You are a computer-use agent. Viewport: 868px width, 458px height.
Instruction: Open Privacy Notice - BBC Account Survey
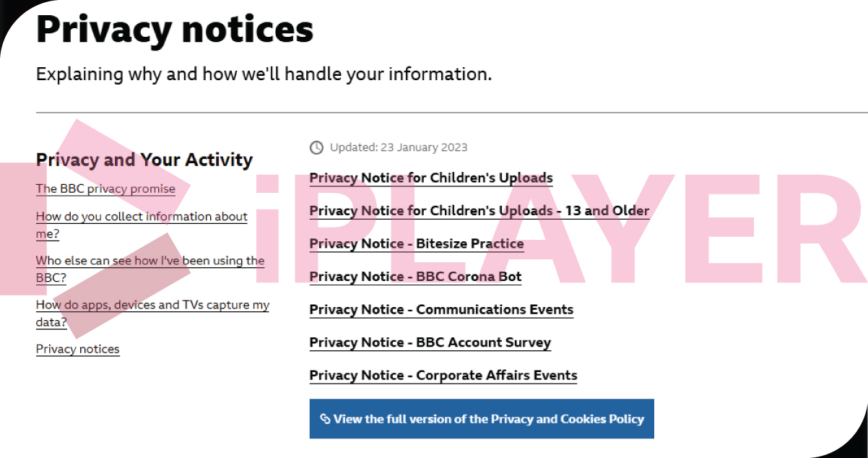430,343
